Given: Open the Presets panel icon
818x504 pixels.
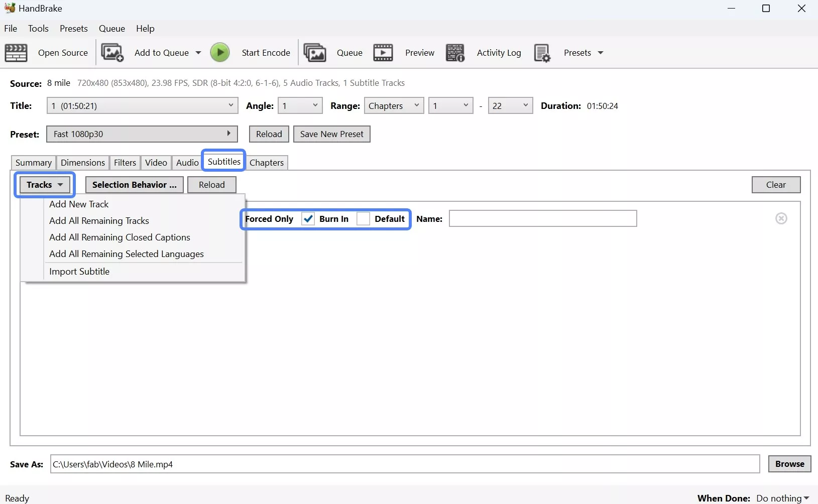Looking at the screenshot, I should pyautogui.click(x=542, y=53).
